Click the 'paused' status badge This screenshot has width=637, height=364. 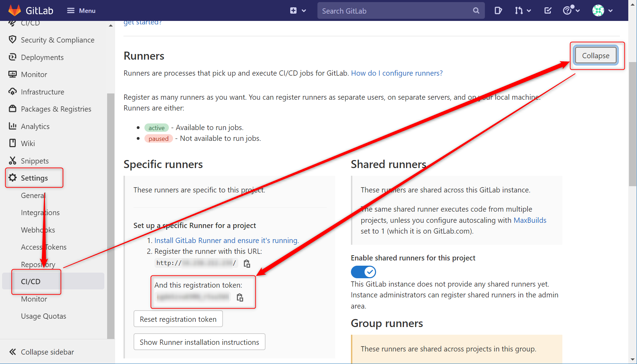(x=158, y=138)
